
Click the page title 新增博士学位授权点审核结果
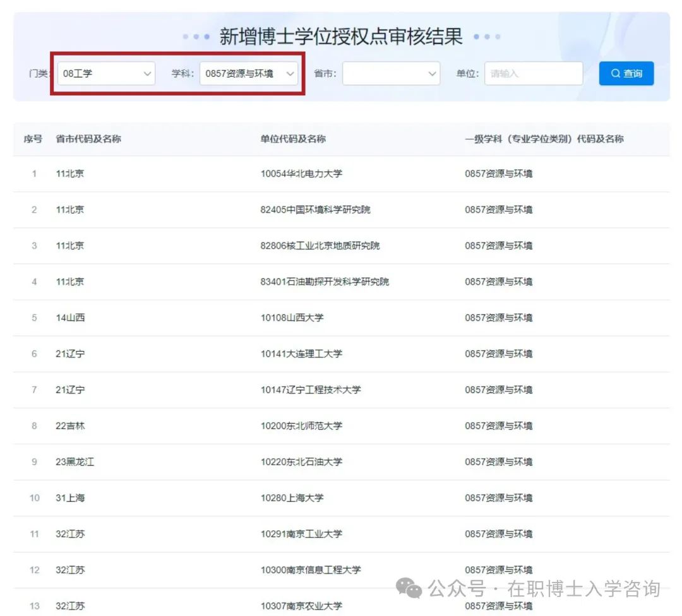(341, 37)
